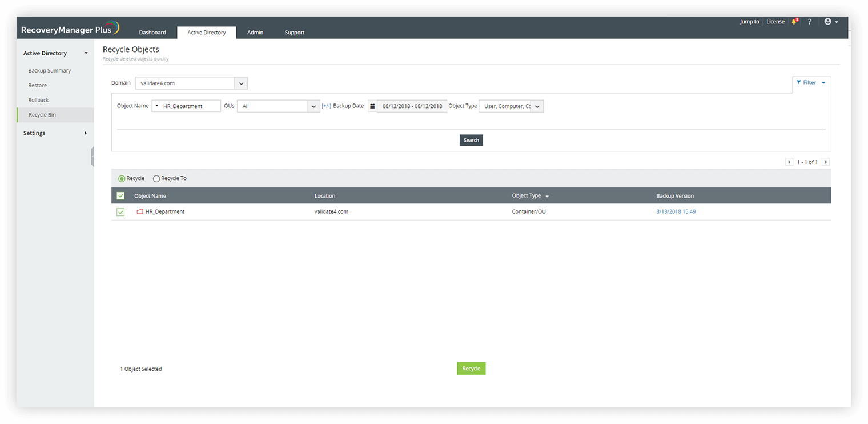Image resolution: width=868 pixels, height=424 pixels.
Task: Click the red folder icon beside HR_Department
Action: (140, 212)
